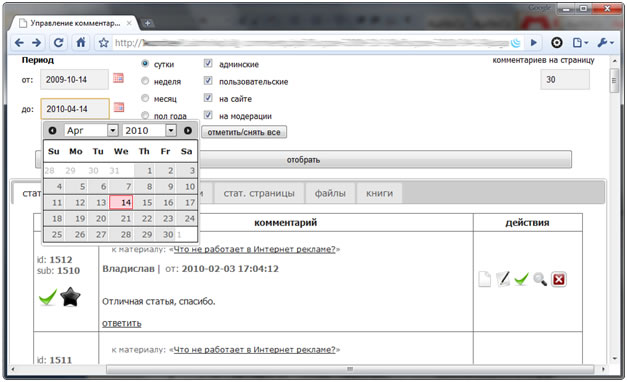
Task: Select day 27 in the calendar
Action: coord(98,234)
